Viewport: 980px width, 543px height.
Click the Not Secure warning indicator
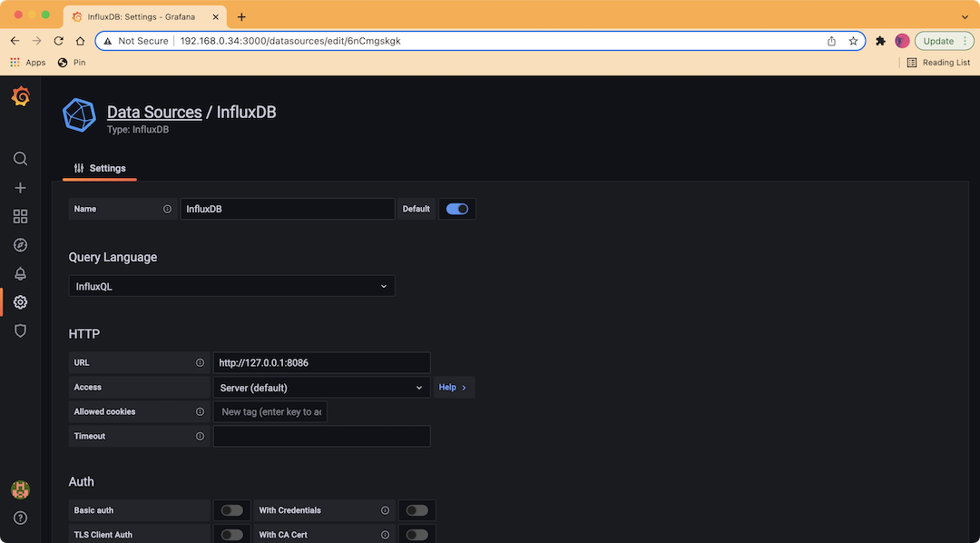pyautogui.click(x=135, y=41)
